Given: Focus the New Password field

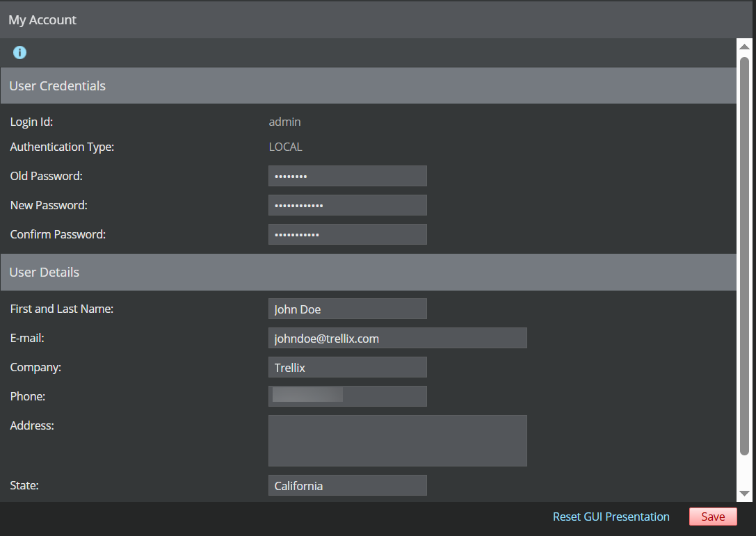Looking at the screenshot, I should [x=348, y=205].
